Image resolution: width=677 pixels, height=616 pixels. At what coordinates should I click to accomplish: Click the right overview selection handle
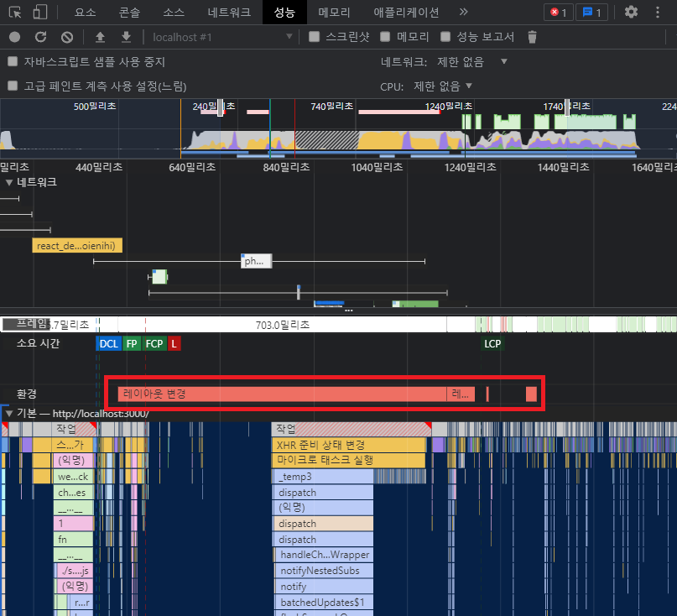567,107
